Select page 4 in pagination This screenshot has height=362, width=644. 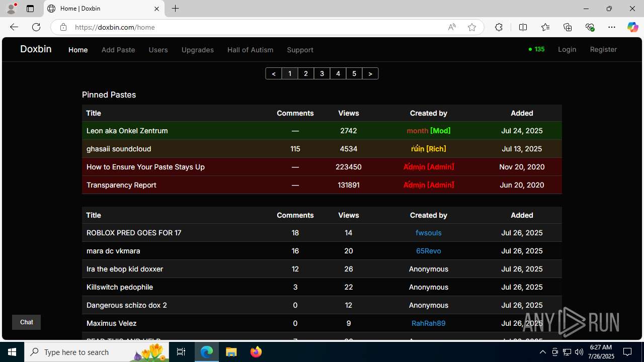point(338,73)
